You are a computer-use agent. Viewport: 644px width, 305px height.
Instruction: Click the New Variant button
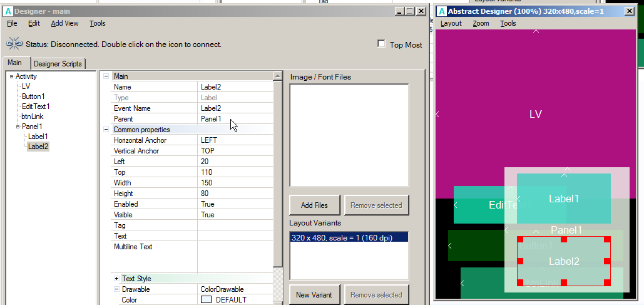click(315, 295)
